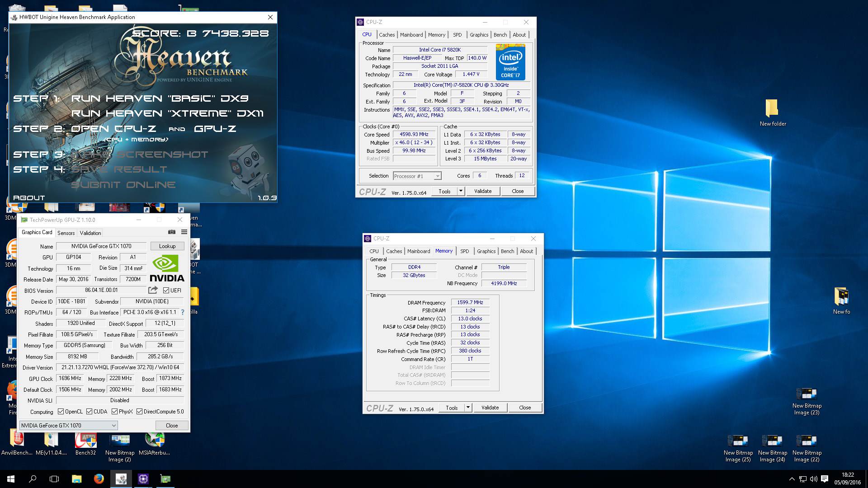Screen dimensions: 868x488
Task: Open the Mainboard tab in the upper CPU-Z window
Action: 411,35
